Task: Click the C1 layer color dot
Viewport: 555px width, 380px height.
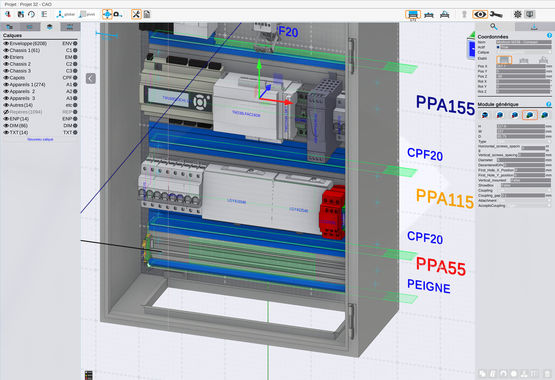Action: point(75,50)
